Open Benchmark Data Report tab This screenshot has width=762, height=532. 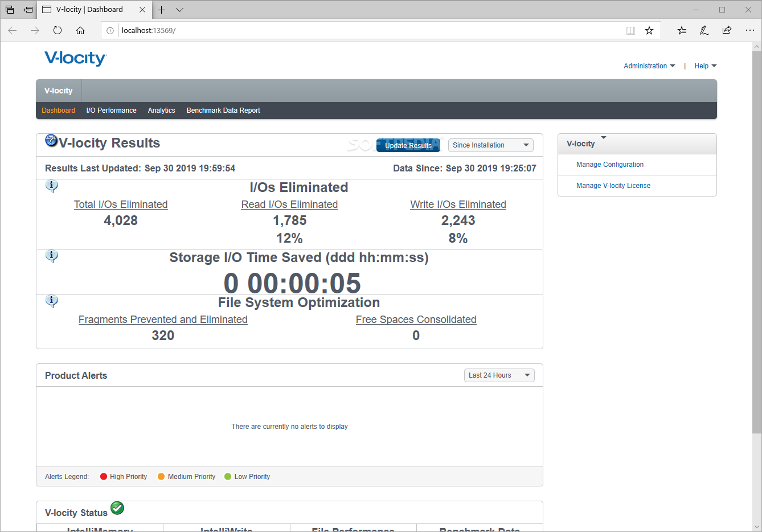[x=223, y=111]
